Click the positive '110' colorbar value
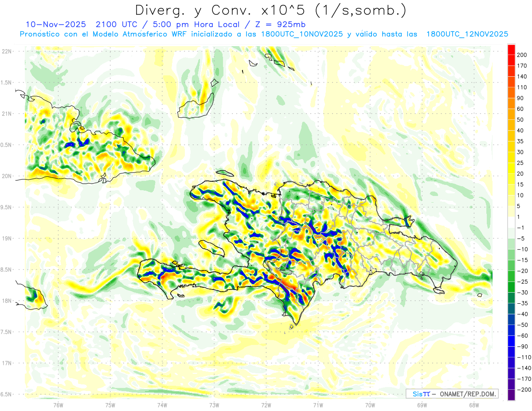The height and width of the screenshot is (411, 532). [x=522, y=87]
